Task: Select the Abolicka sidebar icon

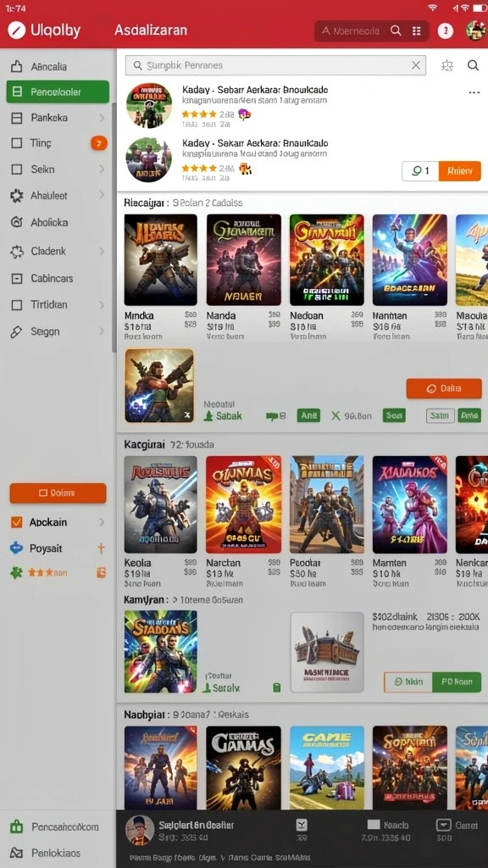Action: point(17,223)
